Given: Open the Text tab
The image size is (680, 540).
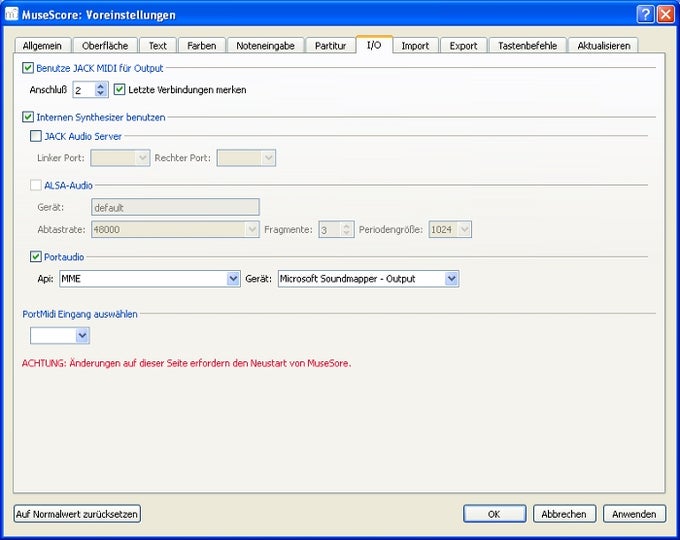Looking at the screenshot, I should point(157,46).
